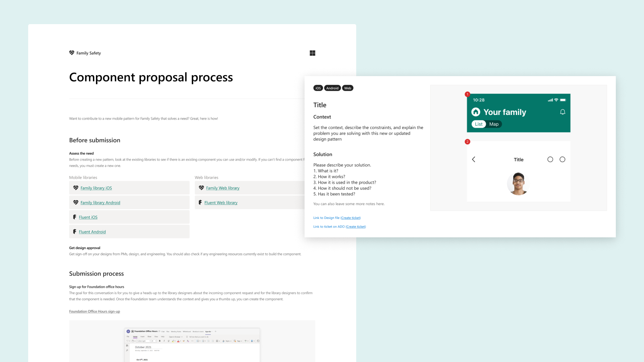Image resolution: width=644 pixels, height=362 pixels.
Task: Select the iOS platform tag
Action: 318,88
